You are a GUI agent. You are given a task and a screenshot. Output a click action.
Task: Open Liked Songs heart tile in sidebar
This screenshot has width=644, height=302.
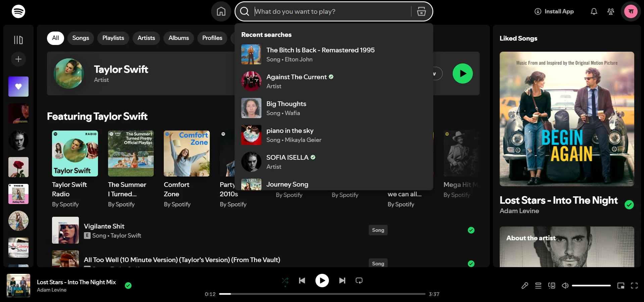[18, 87]
